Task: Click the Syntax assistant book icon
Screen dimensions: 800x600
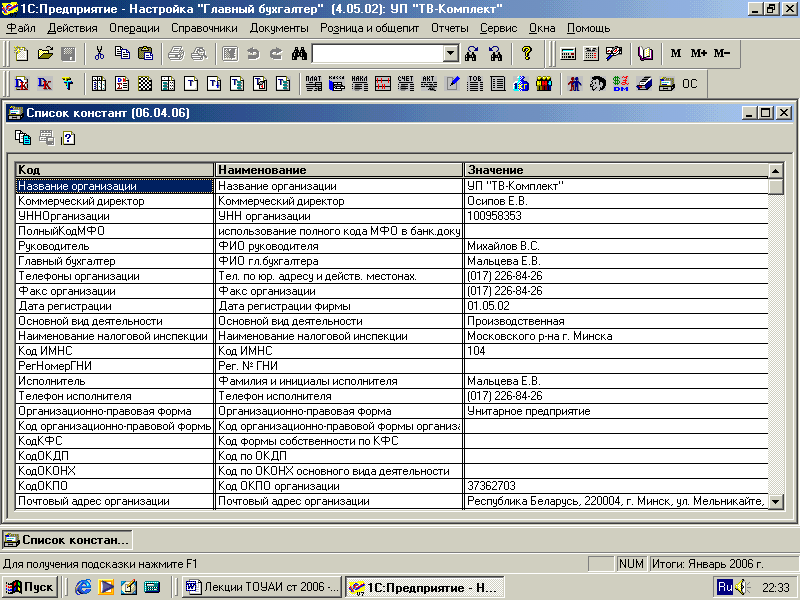Action: point(645,53)
